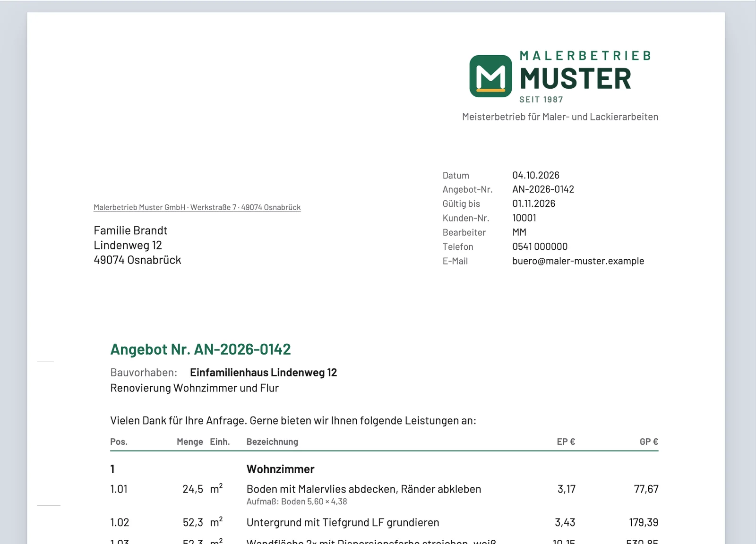Select total price "77,67"
Screen dimensions: 756x544
[646, 489]
